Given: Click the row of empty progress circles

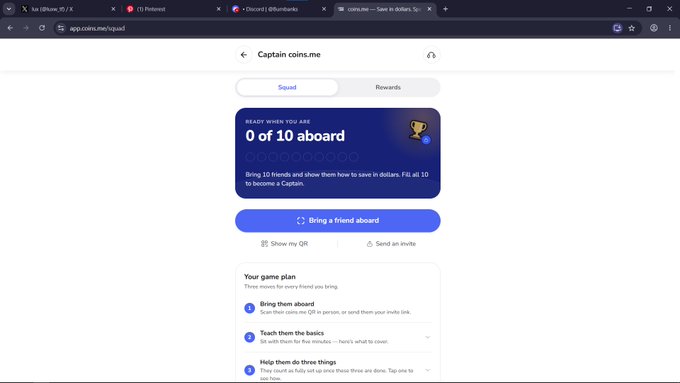Looking at the screenshot, I should (302, 157).
